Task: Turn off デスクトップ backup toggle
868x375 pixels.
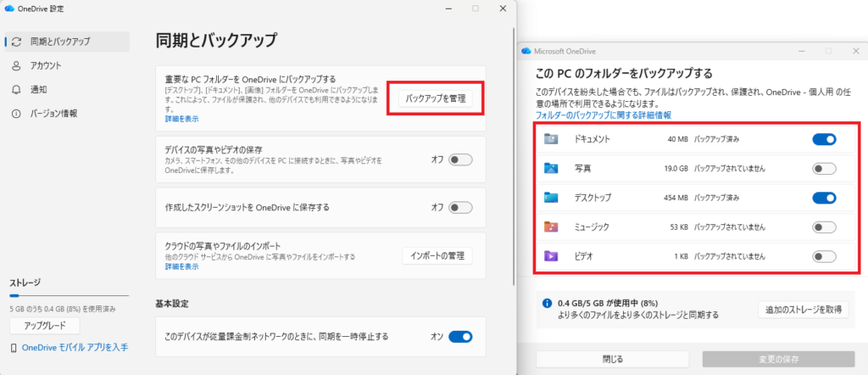Action: click(x=824, y=198)
